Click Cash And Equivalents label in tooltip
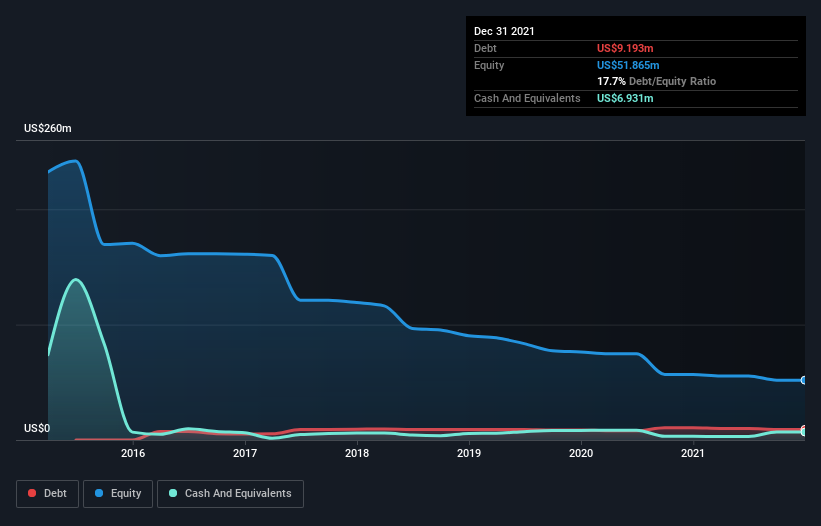The height and width of the screenshot is (526, 821). pyautogui.click(x=527, y=98)
